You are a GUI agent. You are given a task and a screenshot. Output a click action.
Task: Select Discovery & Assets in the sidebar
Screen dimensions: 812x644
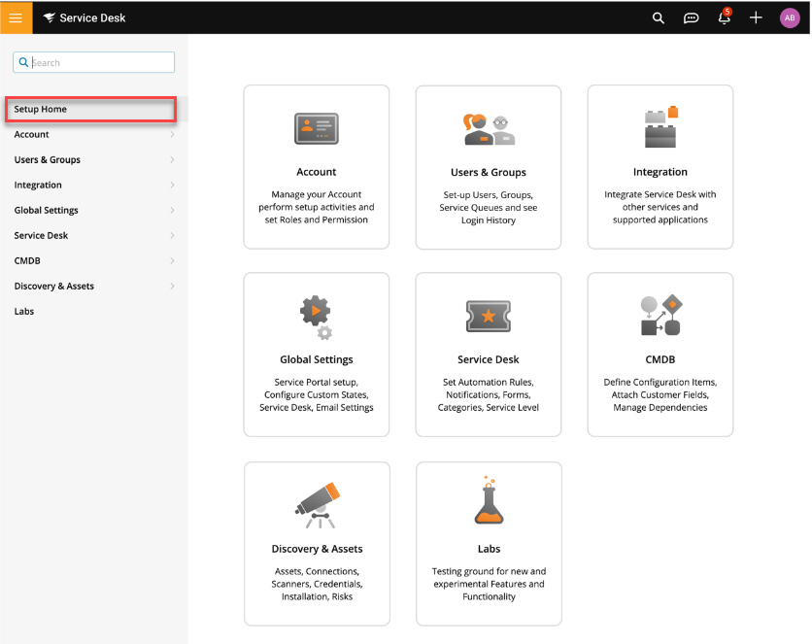click(53, 287)
